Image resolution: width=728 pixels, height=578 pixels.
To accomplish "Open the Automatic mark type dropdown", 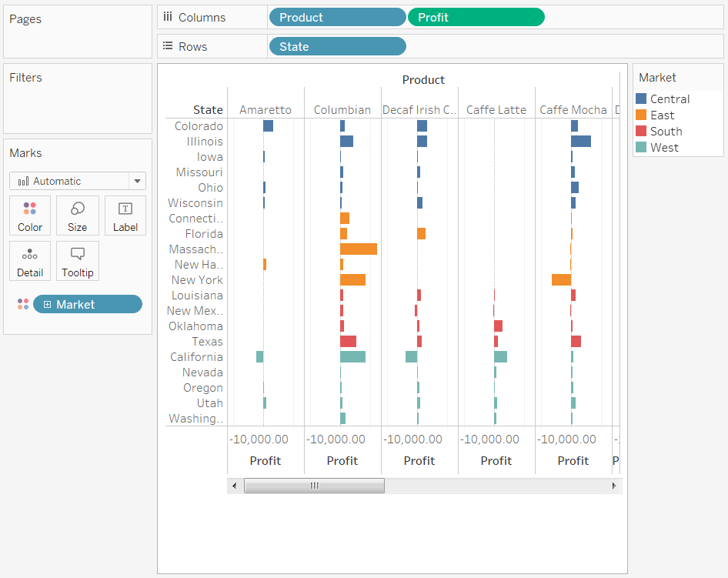I will pyautogui.click(x=78, y=181).
